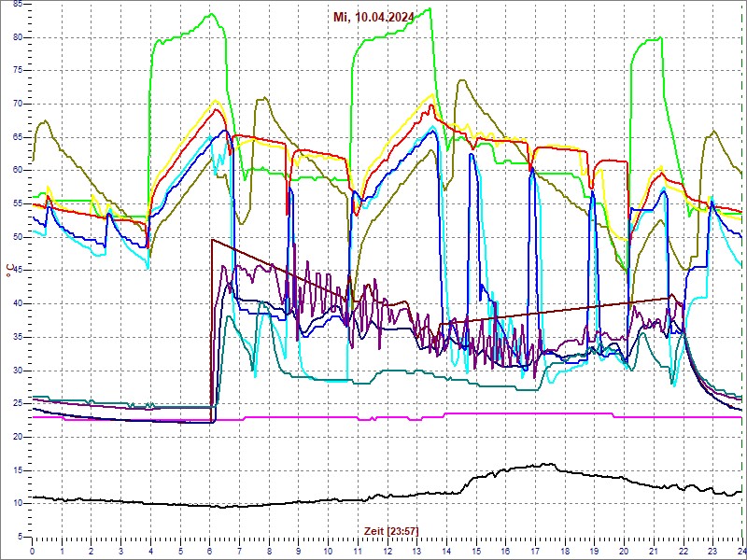Click y-axis value 80
The width and height of the screenshot is (747, 560).
18,37
